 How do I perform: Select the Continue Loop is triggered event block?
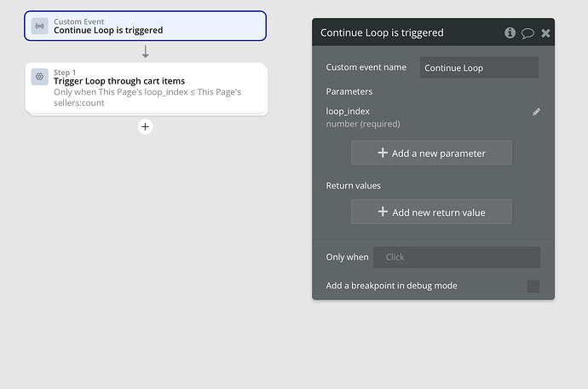(145, 26)
